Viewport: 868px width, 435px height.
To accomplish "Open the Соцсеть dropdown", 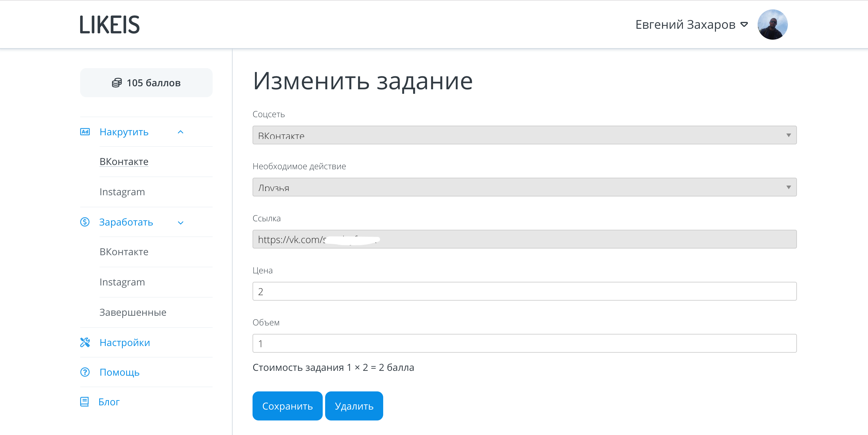I will tap(524, 135).
